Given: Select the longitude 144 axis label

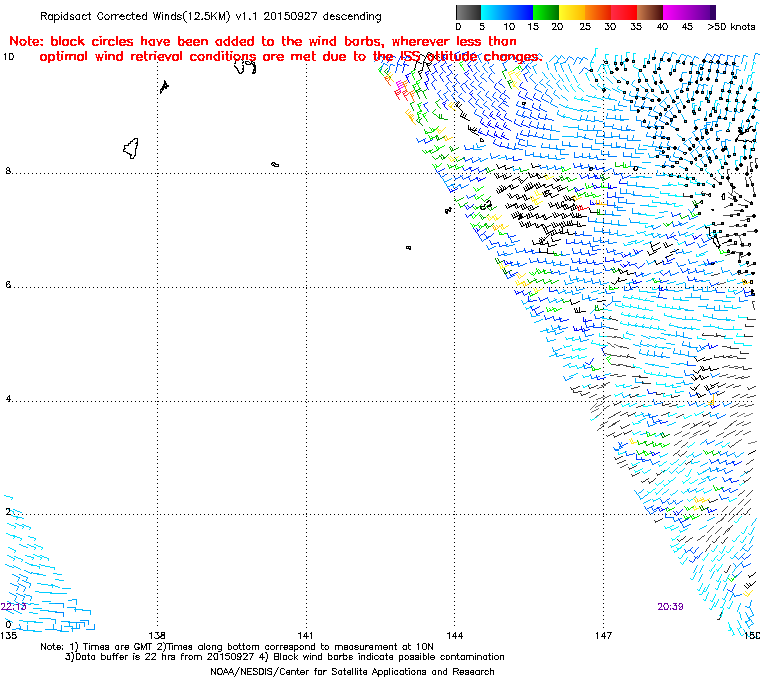Looking at the screenshot, I should click(x=454, y=635).
